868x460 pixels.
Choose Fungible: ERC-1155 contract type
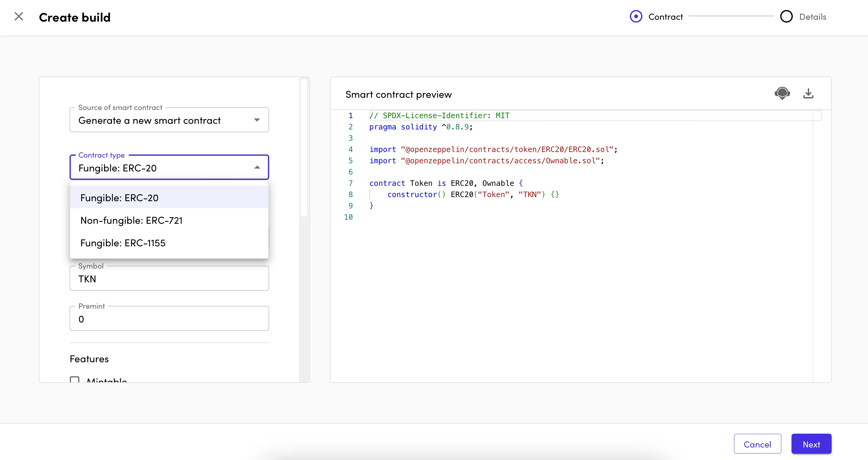click(x=123, y=243)
